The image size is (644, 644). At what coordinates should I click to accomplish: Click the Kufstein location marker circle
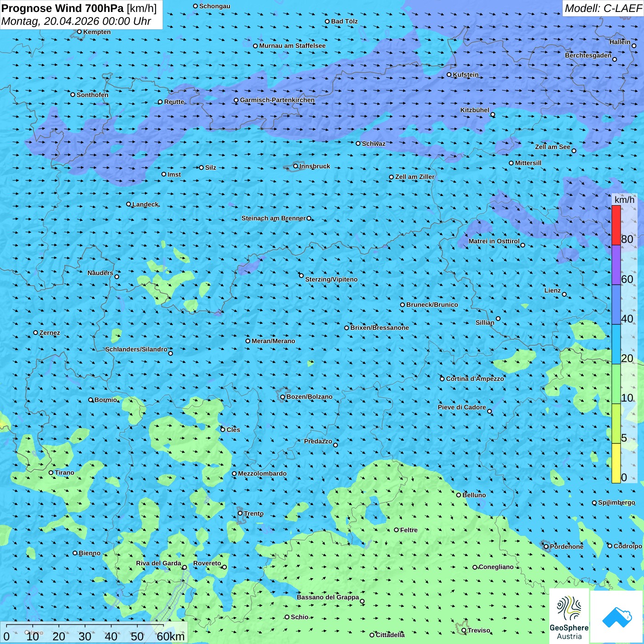449,75
